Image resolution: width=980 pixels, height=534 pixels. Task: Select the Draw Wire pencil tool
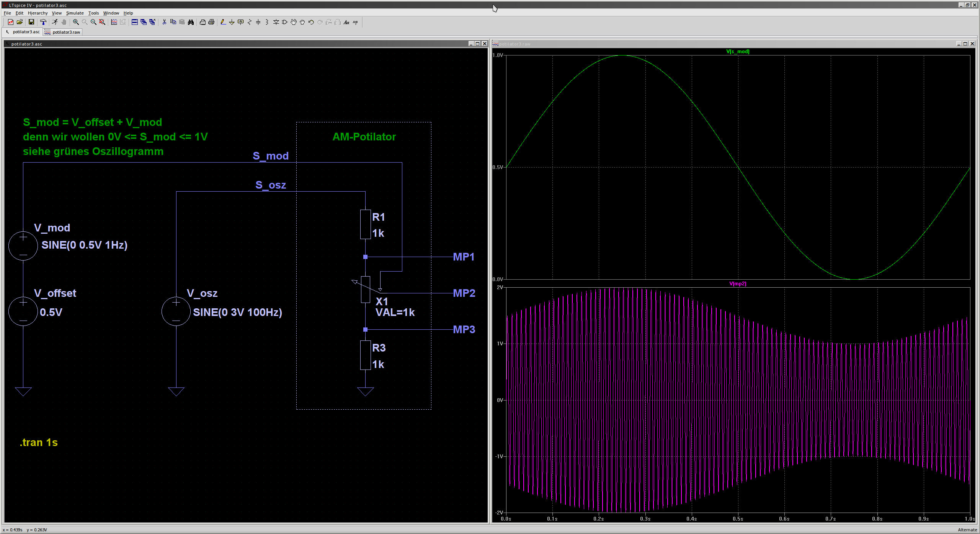[x=223, y=22]
